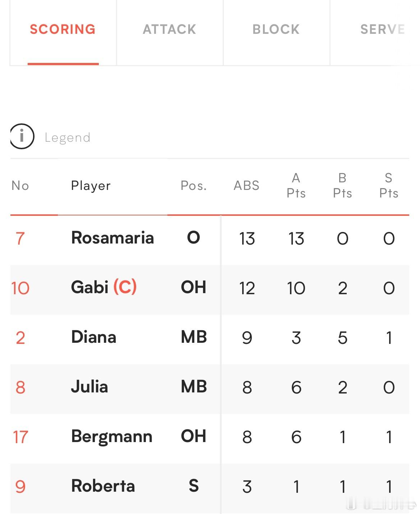Viewport: 420px width, 514px height.
Task: Sort by the S Pts column header
Action: 389,186
